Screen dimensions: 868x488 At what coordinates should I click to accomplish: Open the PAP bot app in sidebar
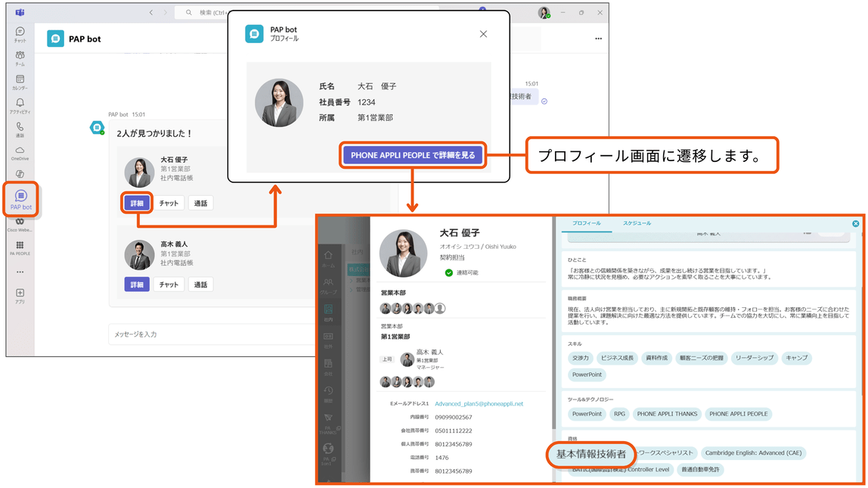coord(20,199)
